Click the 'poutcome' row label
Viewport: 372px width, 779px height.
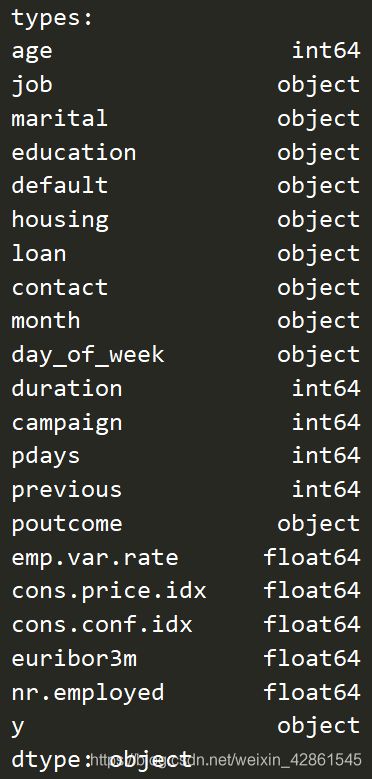click(67, 524)
